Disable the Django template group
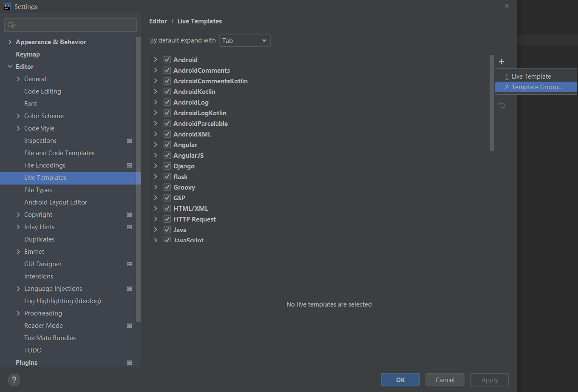The image size is (578, 392). pyautogui.click(x=167, y=166)
